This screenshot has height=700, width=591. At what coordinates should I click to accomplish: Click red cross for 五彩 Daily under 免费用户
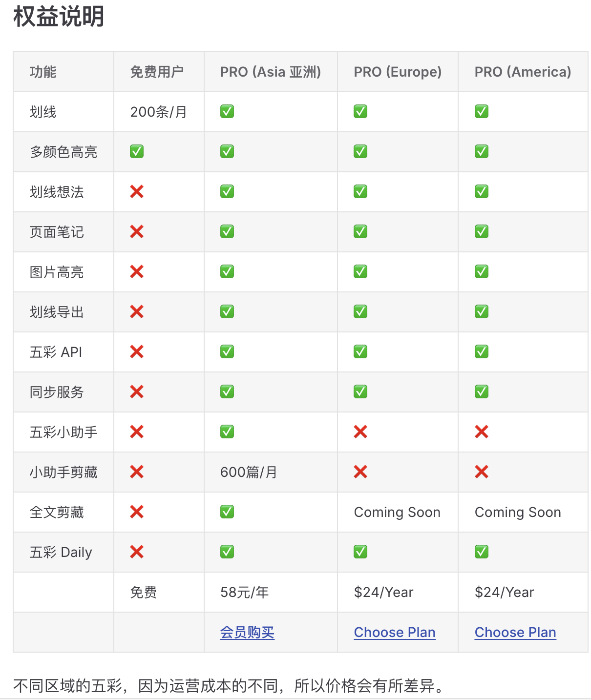click(137, 552)
